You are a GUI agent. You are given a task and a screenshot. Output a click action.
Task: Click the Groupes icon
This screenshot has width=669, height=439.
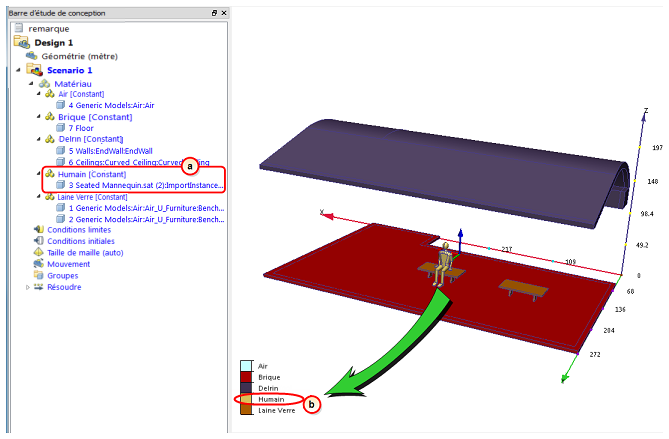39,275
